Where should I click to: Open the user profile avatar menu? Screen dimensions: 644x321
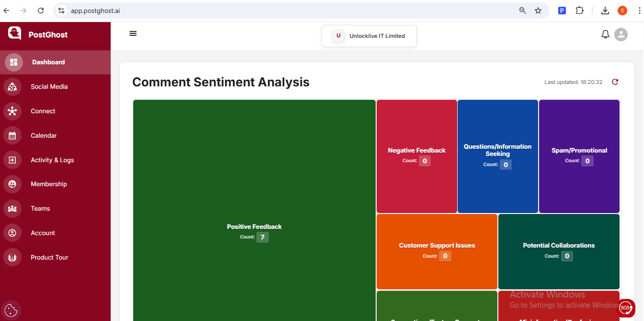pyautogui.click(x=621, y=35)
